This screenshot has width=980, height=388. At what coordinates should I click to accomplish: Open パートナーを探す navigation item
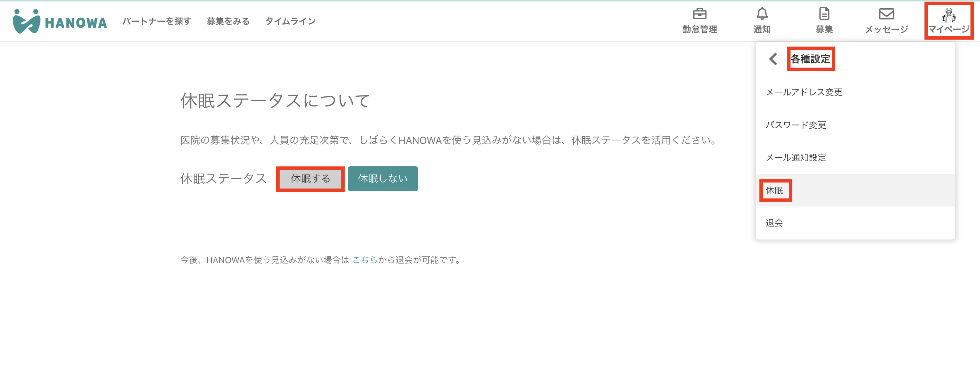tap(156, 21)
